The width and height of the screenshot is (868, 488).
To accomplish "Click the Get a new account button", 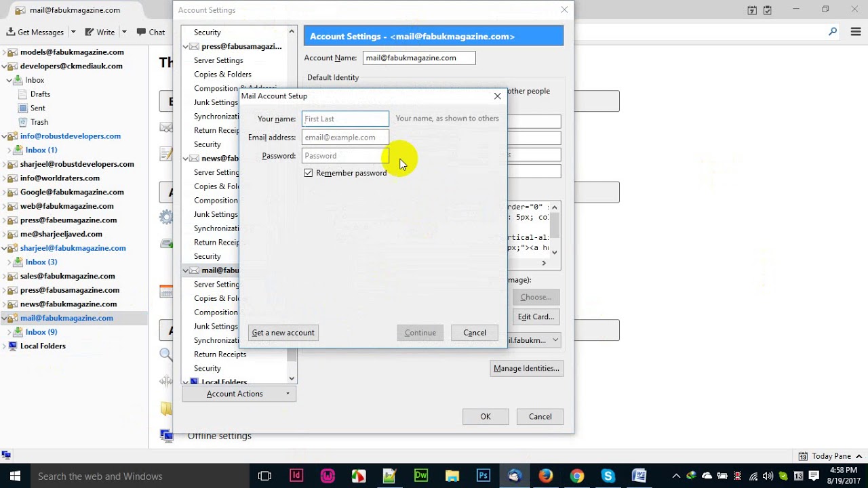I will [283, 333].
